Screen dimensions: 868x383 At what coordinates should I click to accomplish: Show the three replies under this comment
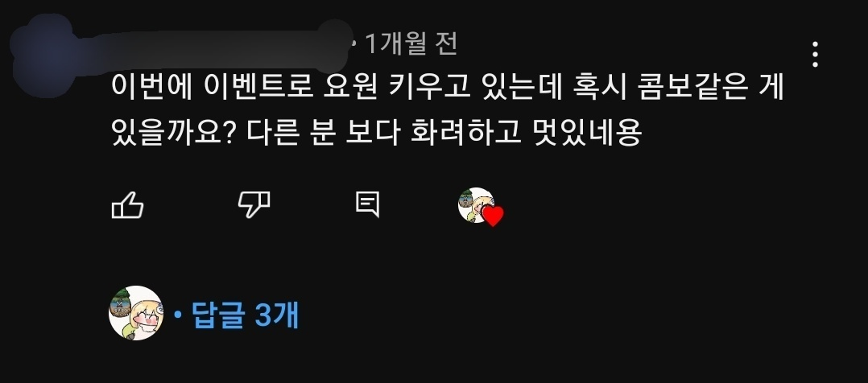245,315
